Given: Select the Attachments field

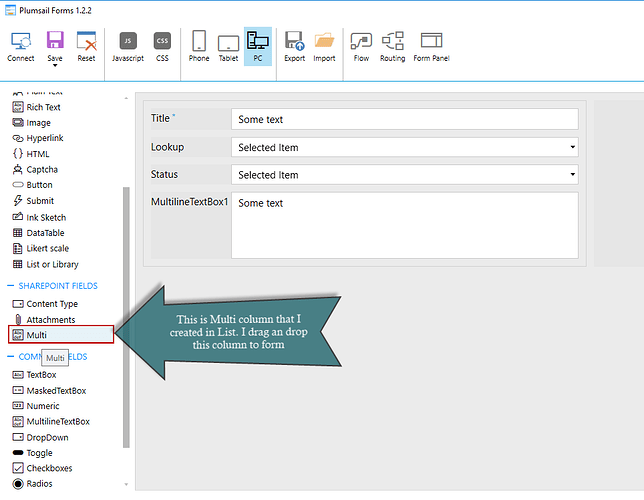Looking at the screenshot, I should (44, 320).
